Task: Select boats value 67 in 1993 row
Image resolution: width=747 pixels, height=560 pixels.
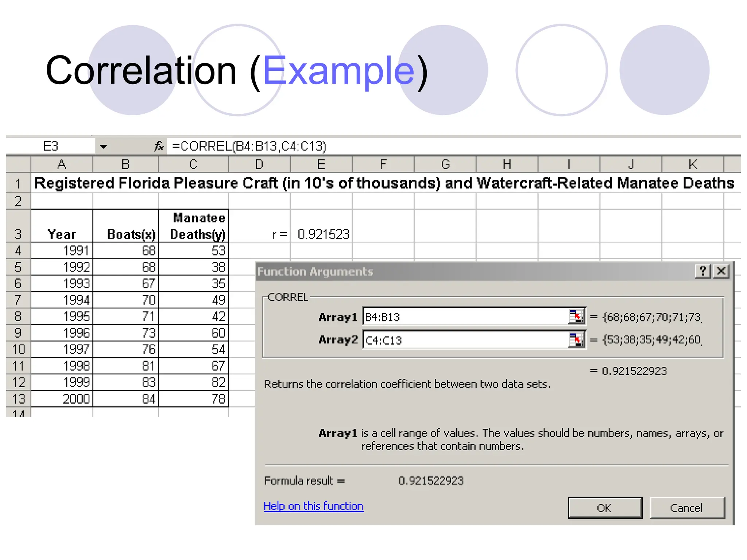Action: [126, 284]
